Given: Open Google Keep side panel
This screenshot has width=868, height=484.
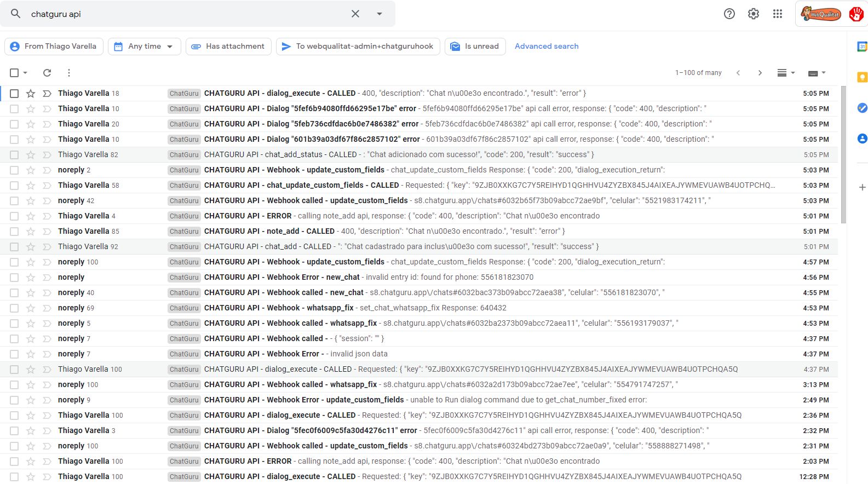Looking at the screenshot, I should (862, 77).
